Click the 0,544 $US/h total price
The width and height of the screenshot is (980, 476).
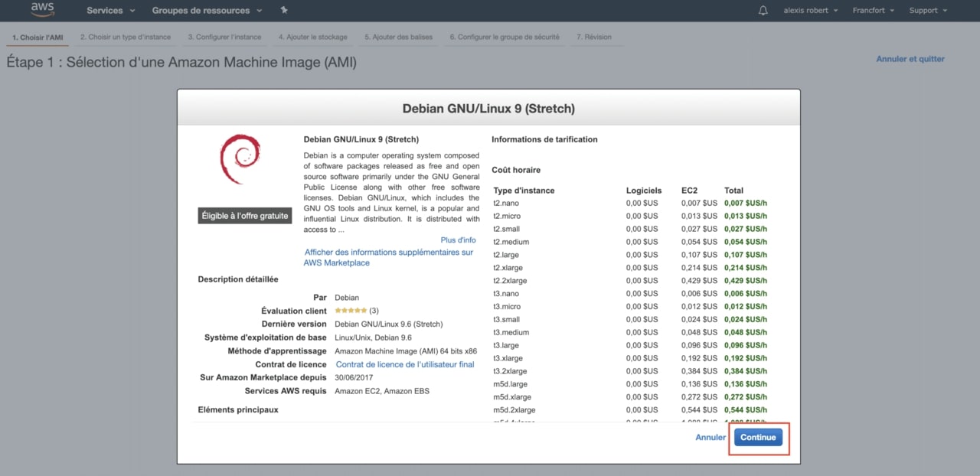[746, 410]
